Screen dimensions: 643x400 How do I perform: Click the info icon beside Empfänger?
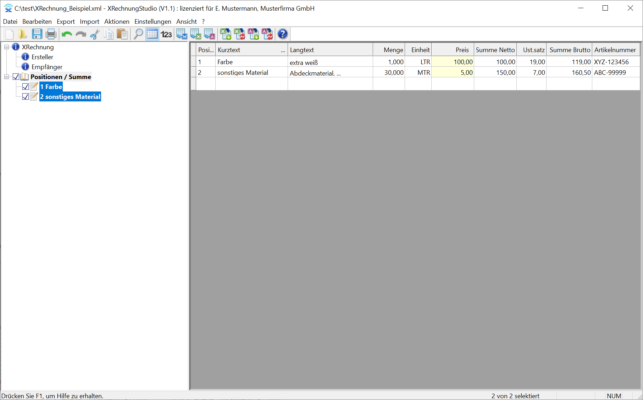(25, 67)
